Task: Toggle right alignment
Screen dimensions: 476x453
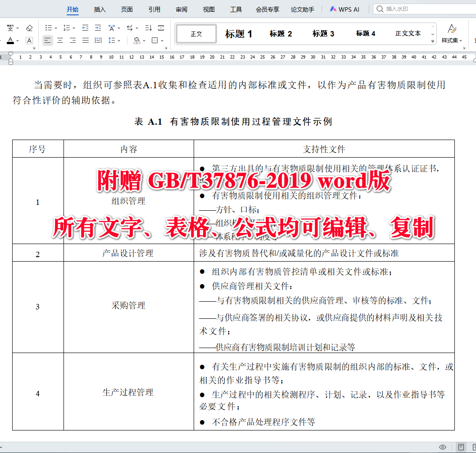Action: pos(73,41)
